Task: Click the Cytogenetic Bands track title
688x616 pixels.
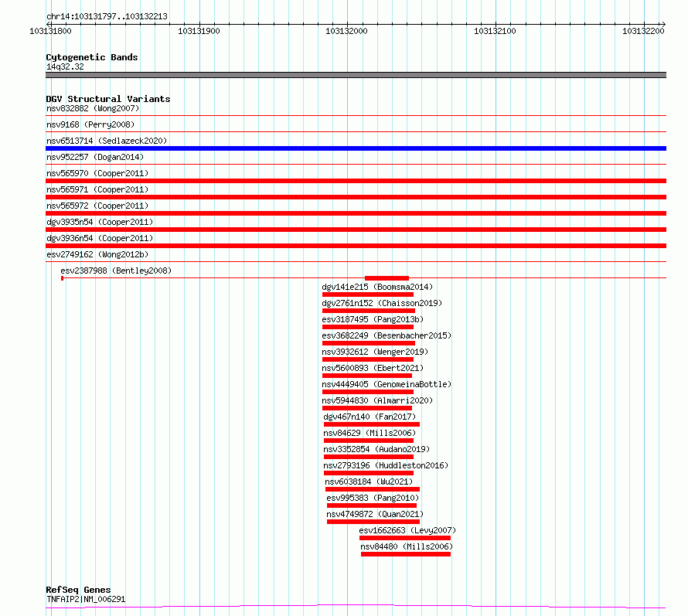Action: tap(92, 57)
